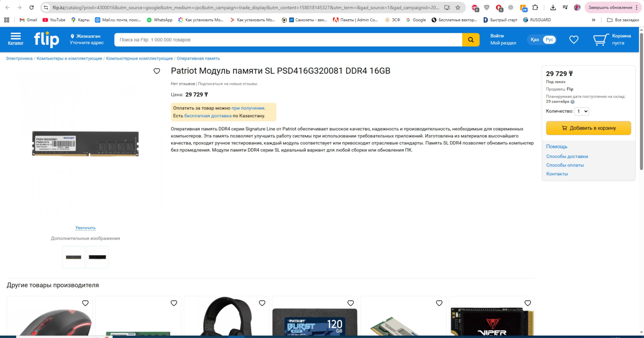
Task: Favorite the headphones product card
Action: 262,303
